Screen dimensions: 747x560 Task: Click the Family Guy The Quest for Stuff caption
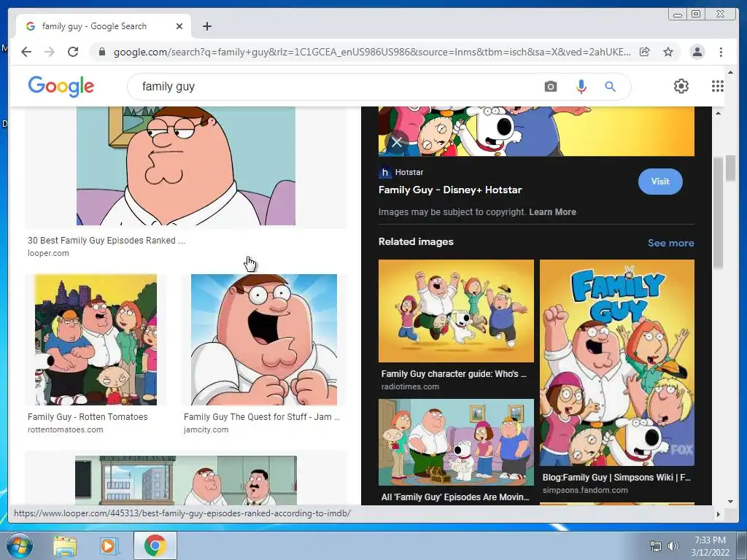(x=262, y=416)
